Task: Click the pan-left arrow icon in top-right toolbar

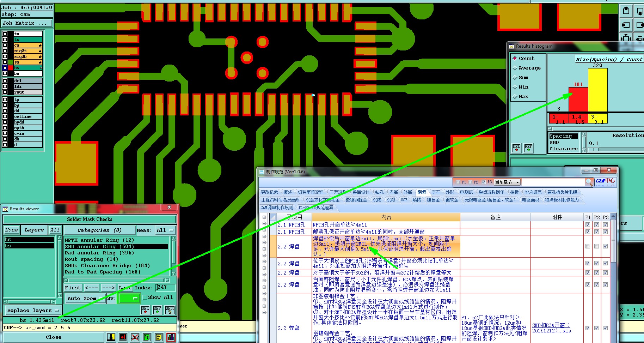Action: click(x=626, y=25)
